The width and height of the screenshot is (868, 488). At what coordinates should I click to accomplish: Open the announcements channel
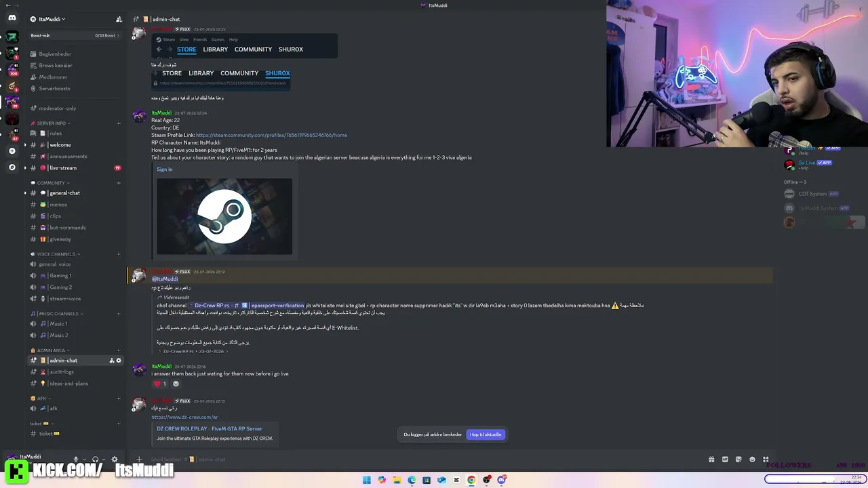[x=75, y=157]
